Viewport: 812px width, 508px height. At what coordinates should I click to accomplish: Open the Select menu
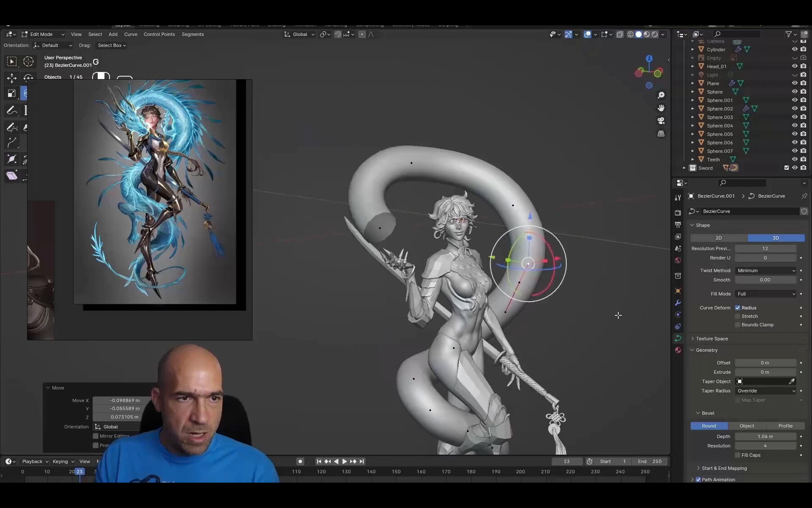(x=95, y=34)
